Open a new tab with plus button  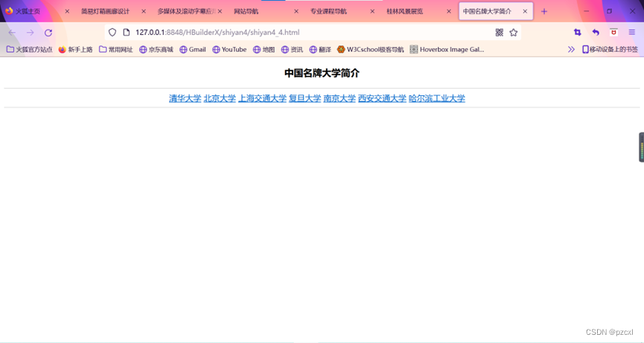[544, 11]
